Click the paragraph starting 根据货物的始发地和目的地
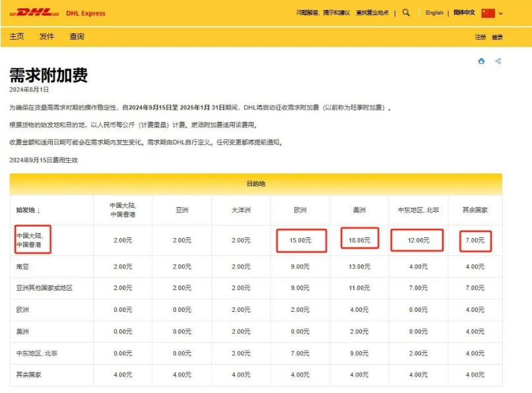 click(134, 125)
